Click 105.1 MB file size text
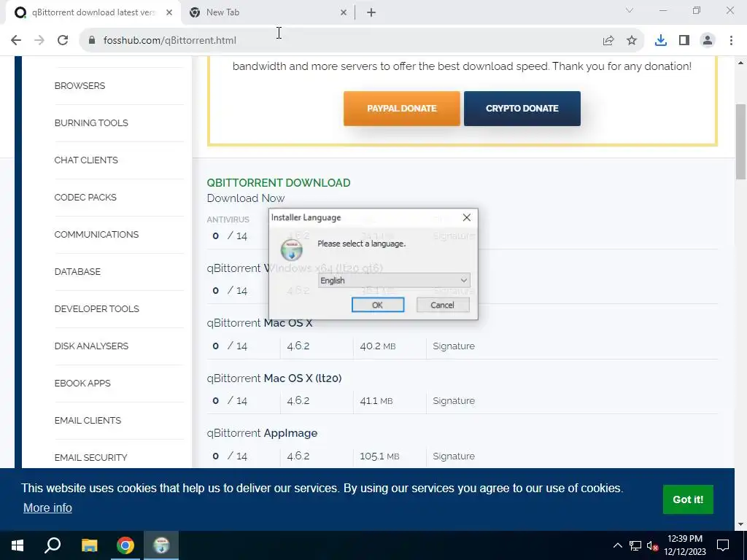 coord(379,456)
